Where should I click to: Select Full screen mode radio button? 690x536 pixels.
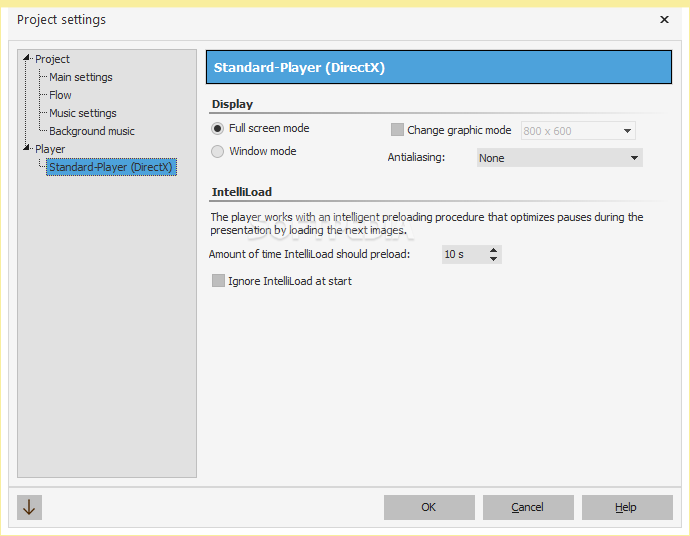point(217,128)
